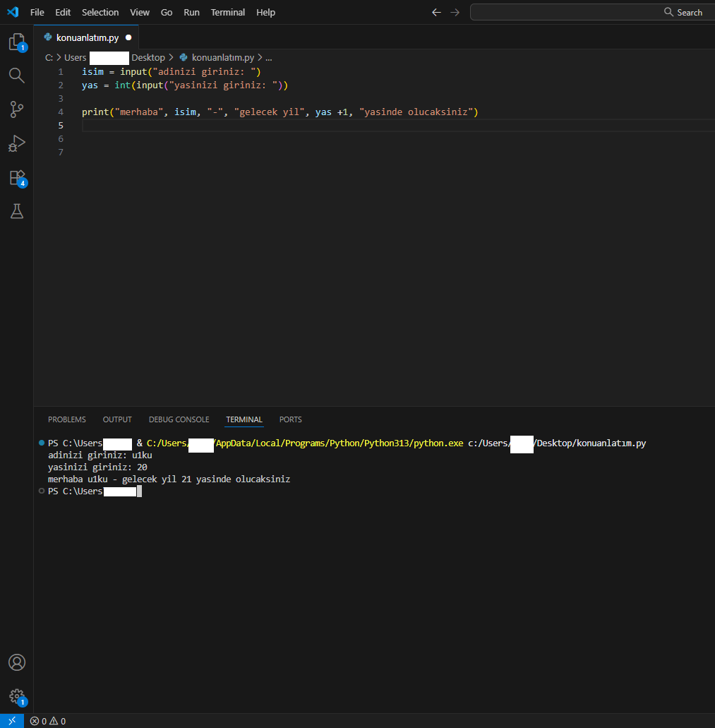Open the Edit menu
The height and width of the screenshot is (728, 715).
pyautogui.click(x=63, y=13)
